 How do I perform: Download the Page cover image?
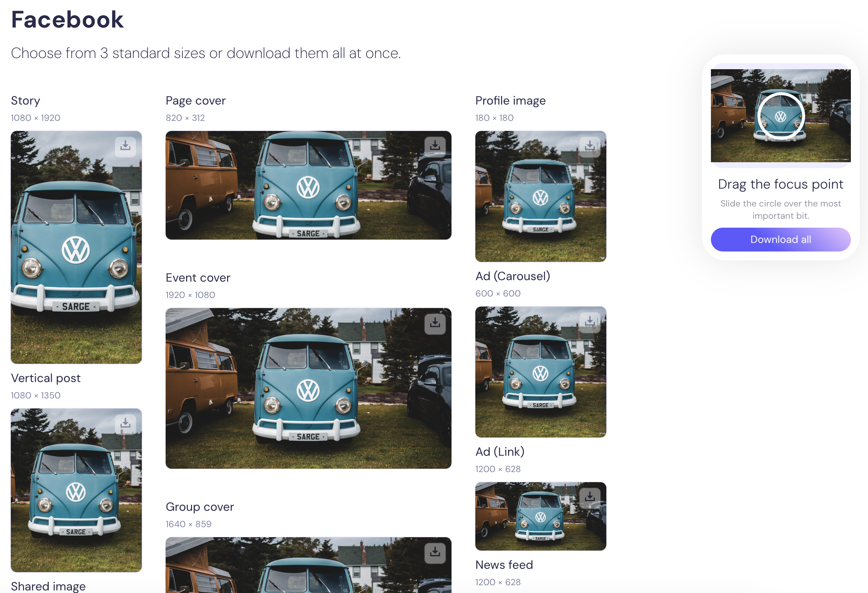[435, 146]
